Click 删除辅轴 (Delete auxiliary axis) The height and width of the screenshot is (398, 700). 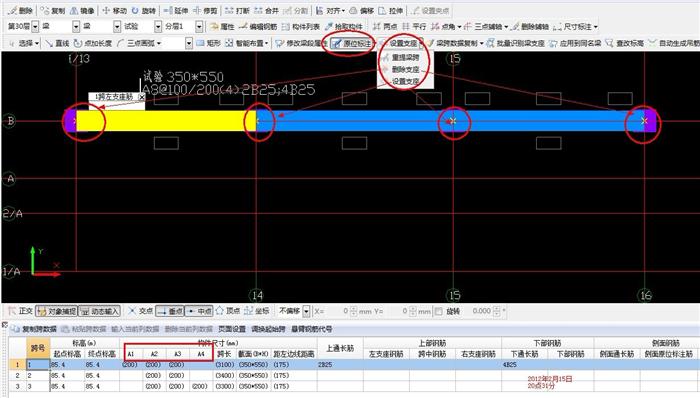tap(530, 27)
